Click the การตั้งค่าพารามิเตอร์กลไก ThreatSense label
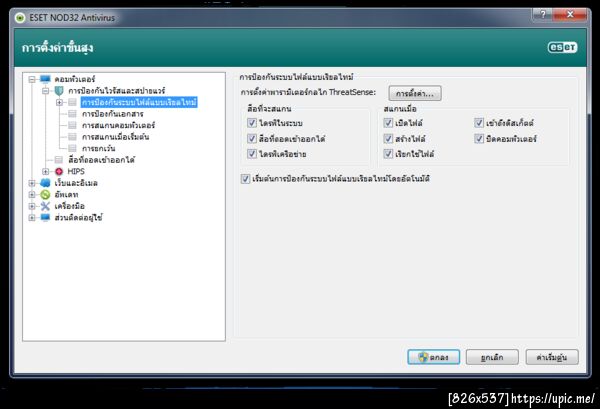600x409 pixels. tap(308, 92)
